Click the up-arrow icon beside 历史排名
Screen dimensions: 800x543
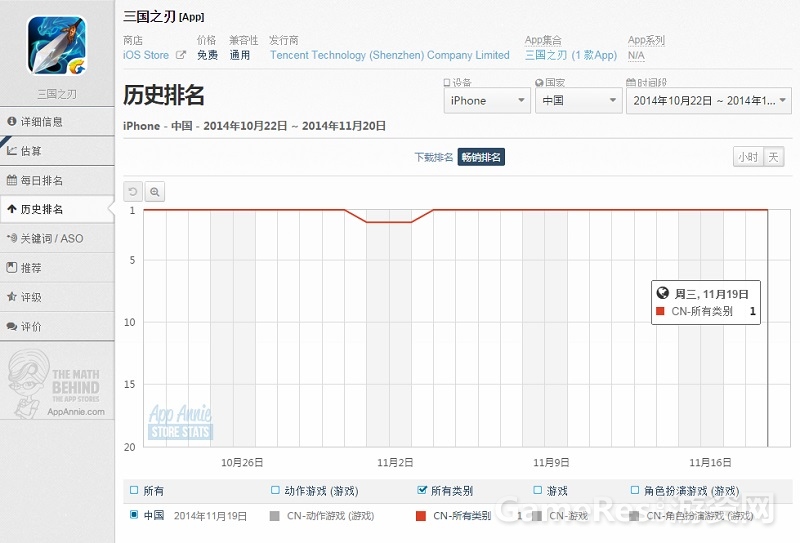pos(12,209)
